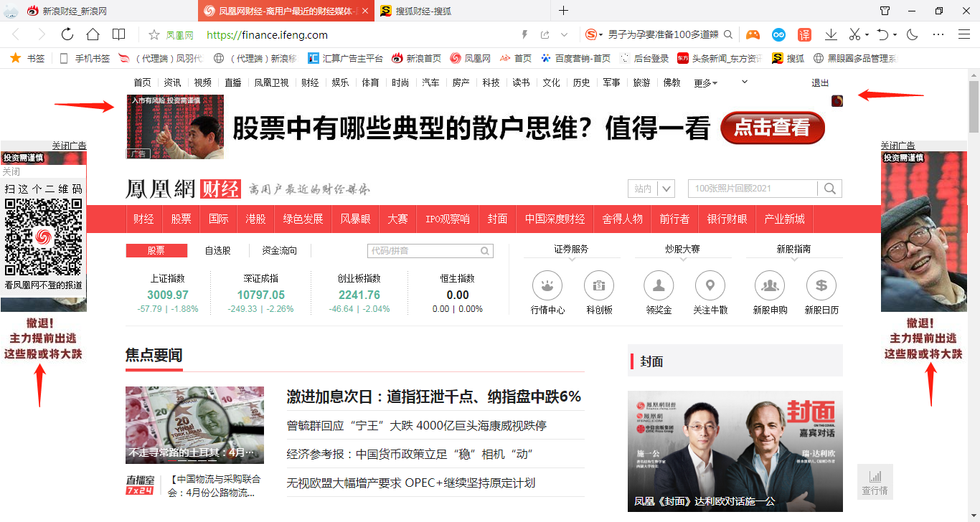This screenshot has width=980, height=522.
Task: Open 手机书签 bookmark
Action: (x=85, y=58)
